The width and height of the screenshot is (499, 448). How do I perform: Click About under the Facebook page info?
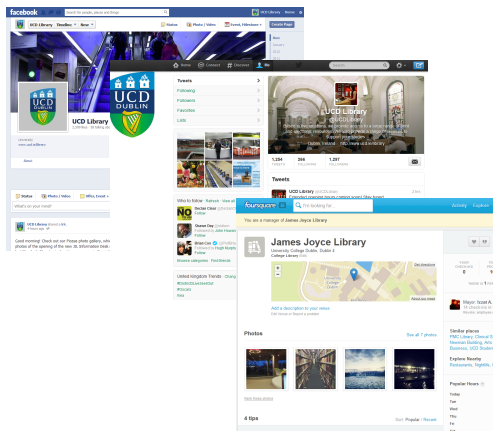(28, 161)
